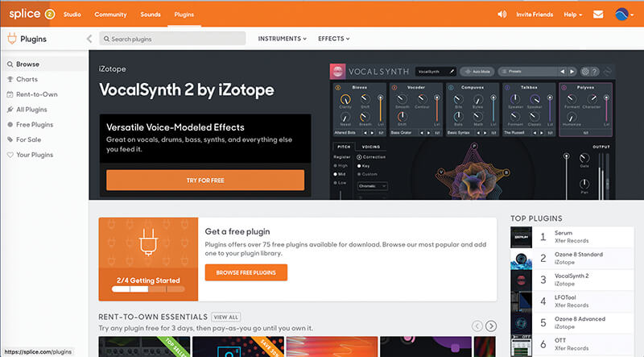The image size is (644, 357).
Task: Toggle the Biovox module power button
Action: coord(337,88)
